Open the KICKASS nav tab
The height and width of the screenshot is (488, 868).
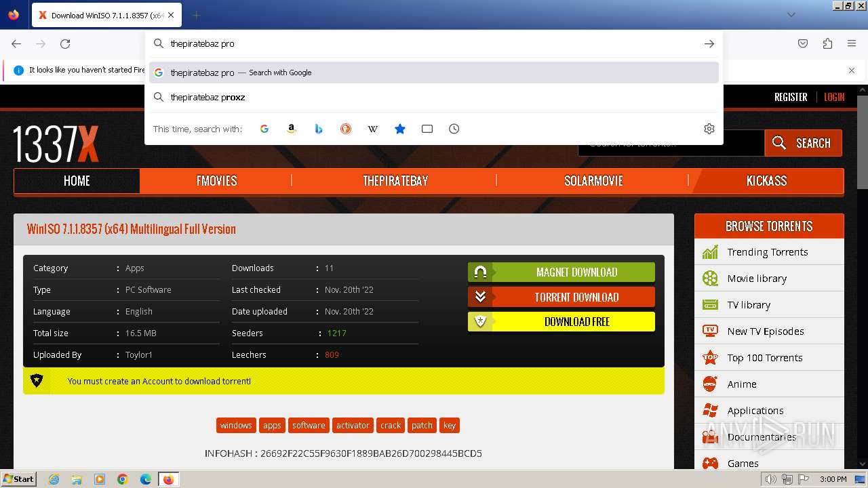767,181
